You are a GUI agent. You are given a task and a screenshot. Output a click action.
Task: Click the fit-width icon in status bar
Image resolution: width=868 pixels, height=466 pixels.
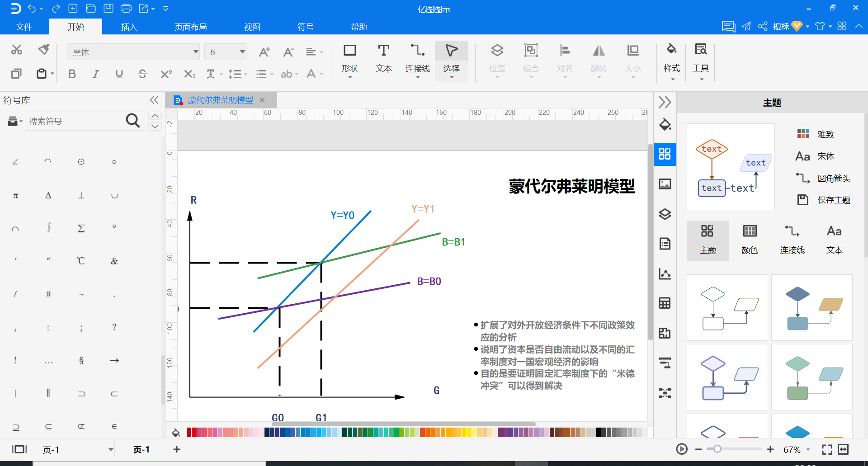[x=843, y=449]
